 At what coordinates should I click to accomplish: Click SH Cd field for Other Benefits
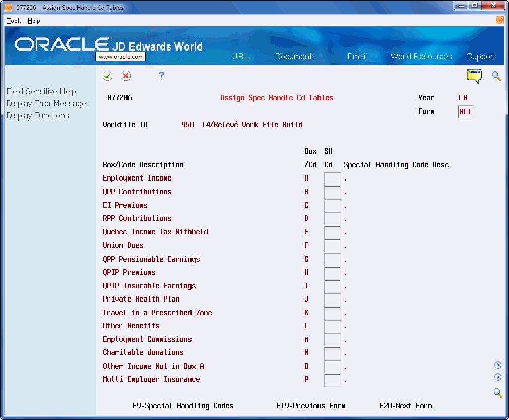(x=333, y=326)
